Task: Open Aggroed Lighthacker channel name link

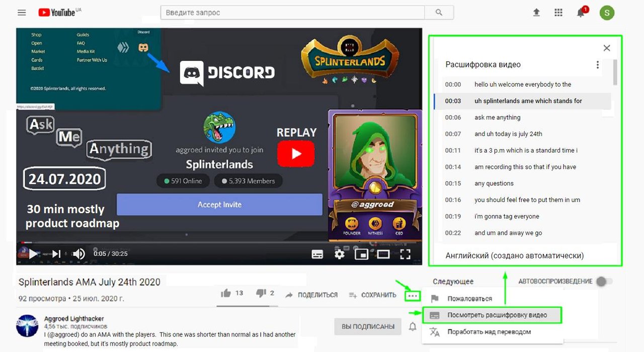Action: pos(74,319)
